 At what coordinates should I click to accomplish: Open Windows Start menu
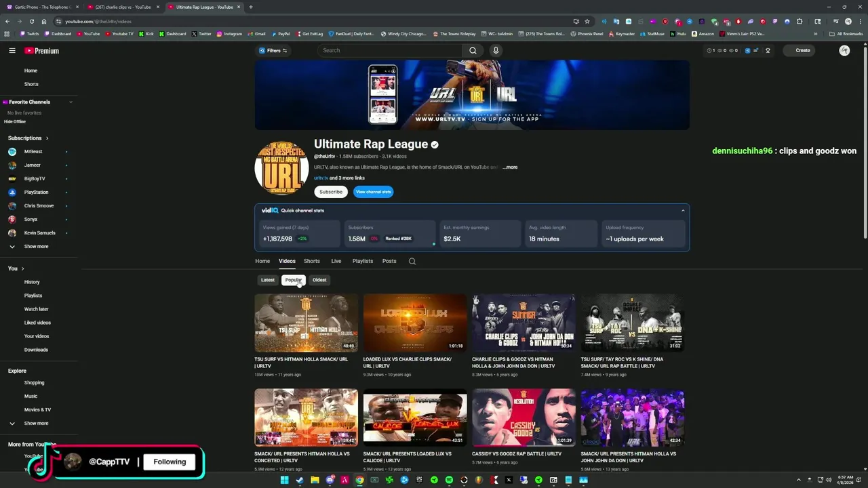click(285, 481)
